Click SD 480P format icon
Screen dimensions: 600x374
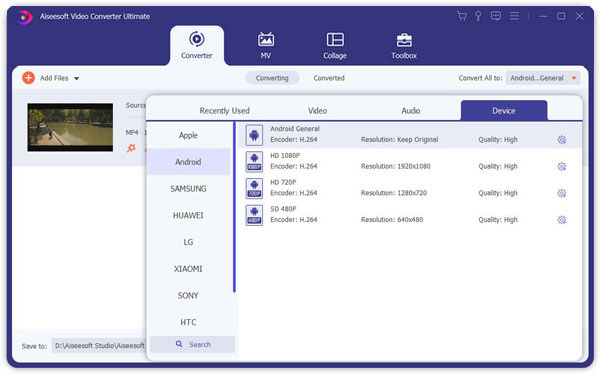(x=254, y=215)
